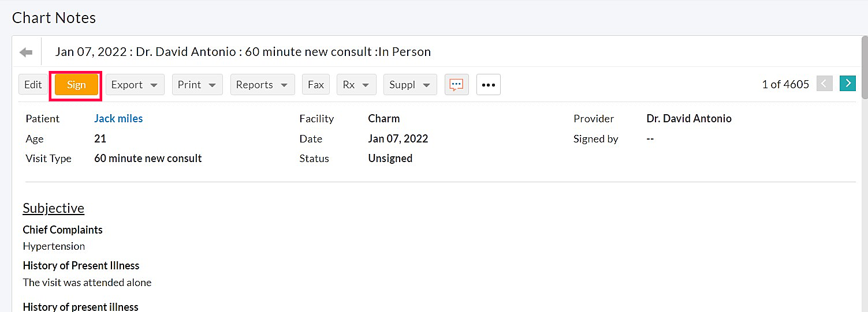Click the 1 of 4605 counter
The height and width of the screenshot is (312, 868).
pyautogui.click(x=785, y=84)
